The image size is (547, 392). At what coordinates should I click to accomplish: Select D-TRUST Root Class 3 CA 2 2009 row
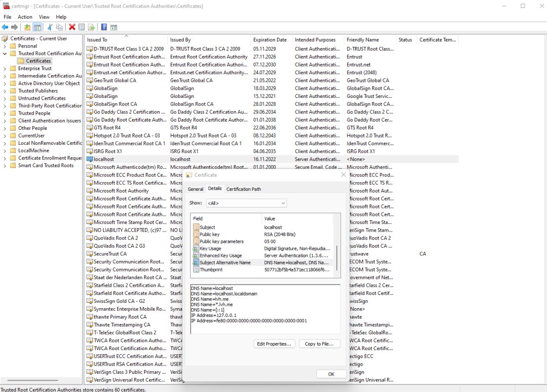tap(272, 49)
